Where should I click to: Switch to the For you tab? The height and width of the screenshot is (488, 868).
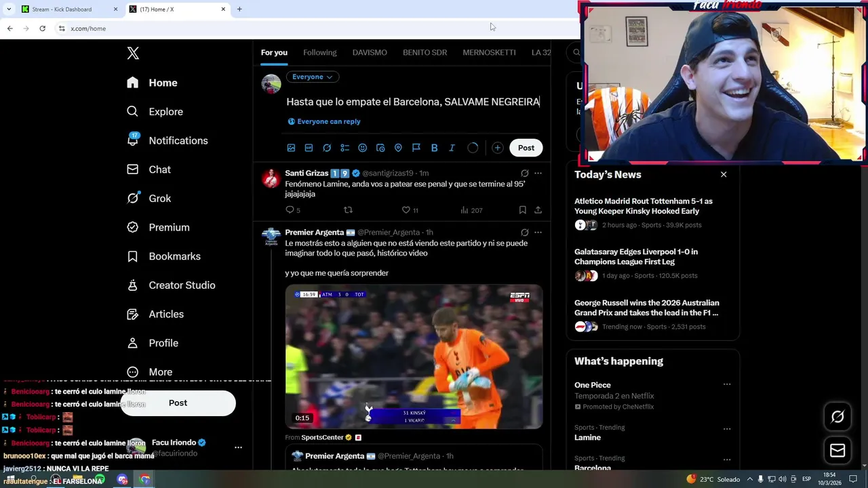point(274,52)
